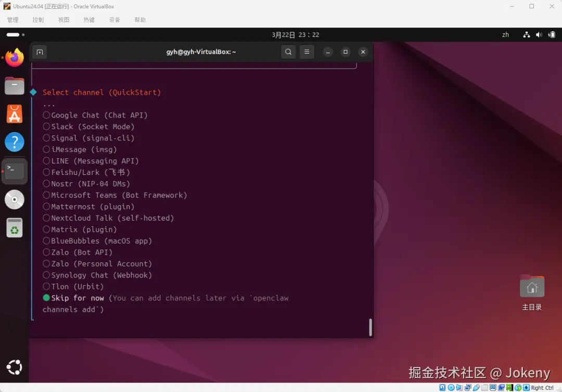Close the VirtualBox window

[552, 6]
